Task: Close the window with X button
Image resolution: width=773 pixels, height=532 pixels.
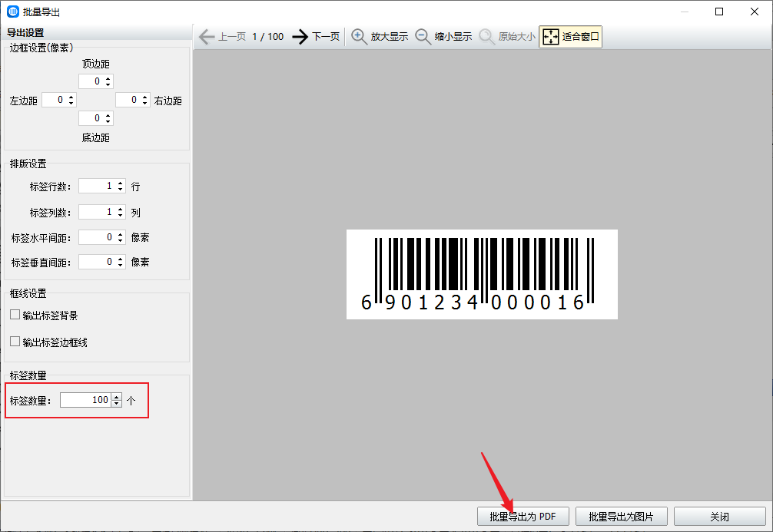Action: click(x=755, y=12)
